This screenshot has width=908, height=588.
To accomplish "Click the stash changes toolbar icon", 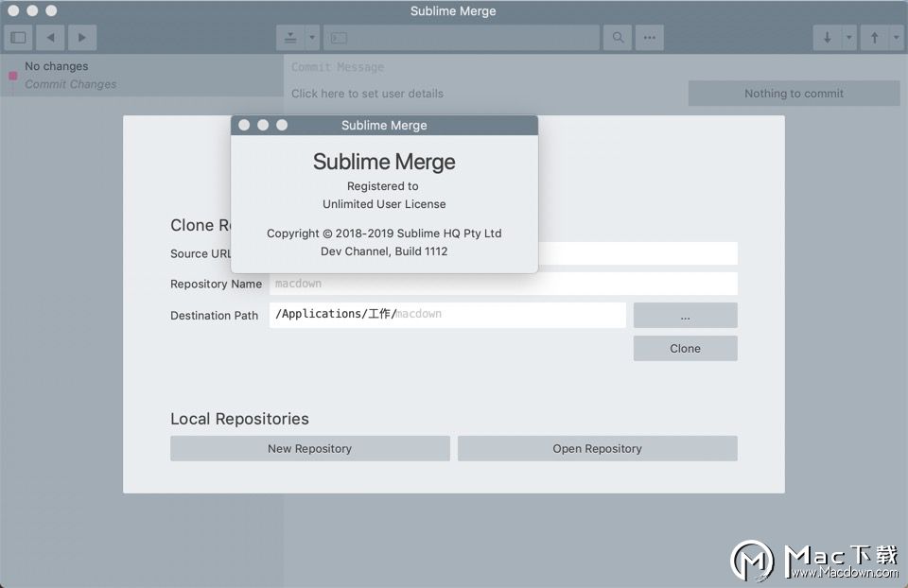I will (290, 38).
